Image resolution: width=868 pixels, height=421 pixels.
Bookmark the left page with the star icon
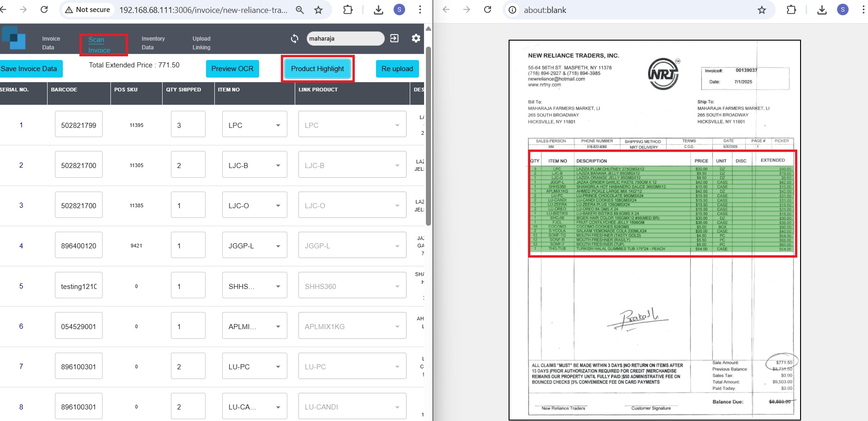click(318, 10)
